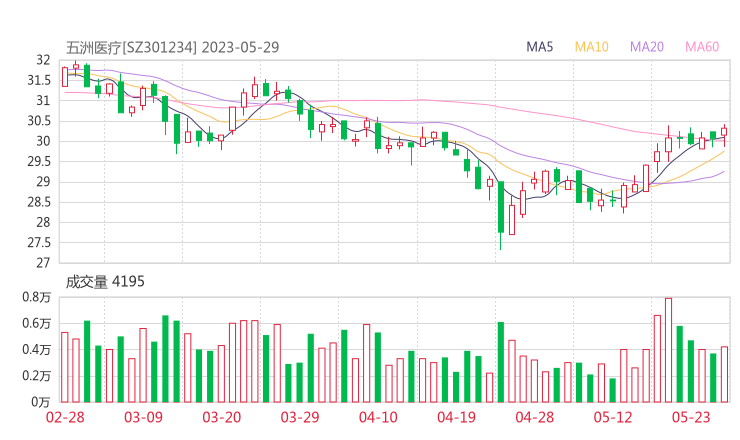
Task: Click the price axis value 32
Action: point(43,60)
